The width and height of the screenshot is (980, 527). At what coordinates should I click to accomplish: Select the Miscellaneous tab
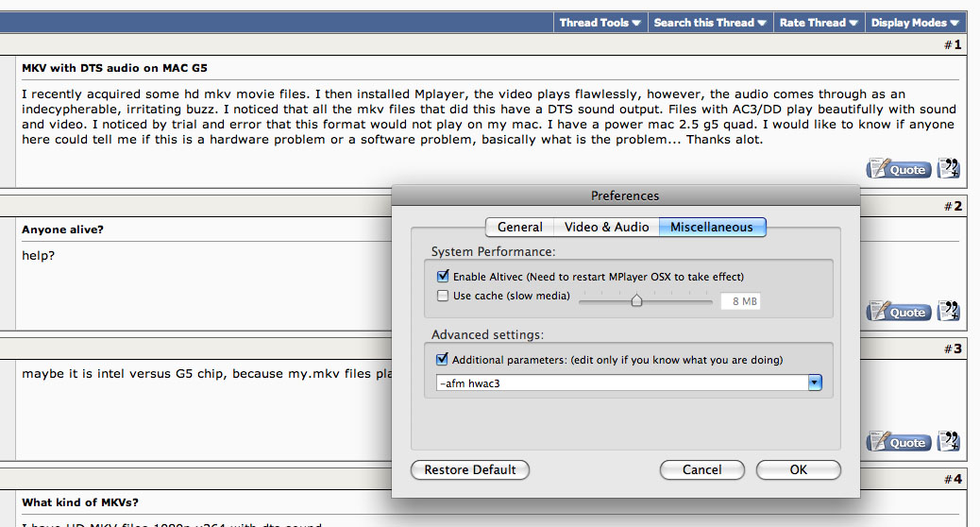tap(712, 227)
